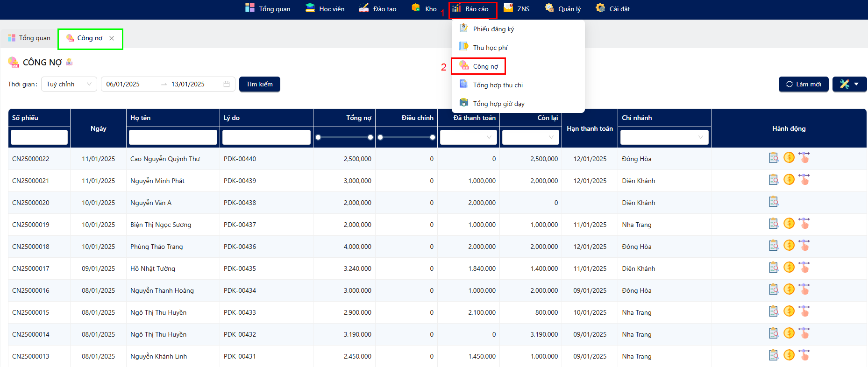The image size is (868, 367).
Task: View debt details for CN25000019
Action: [774, 224]
